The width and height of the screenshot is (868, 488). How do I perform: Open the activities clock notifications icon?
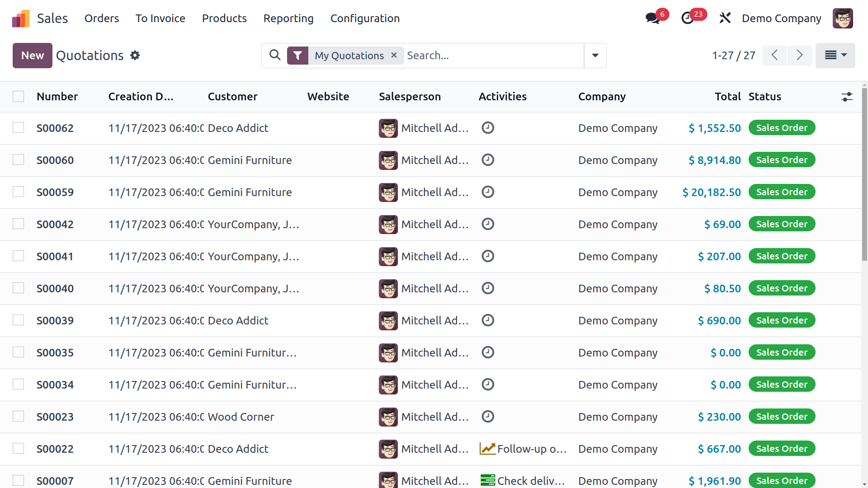click(688, 18)
